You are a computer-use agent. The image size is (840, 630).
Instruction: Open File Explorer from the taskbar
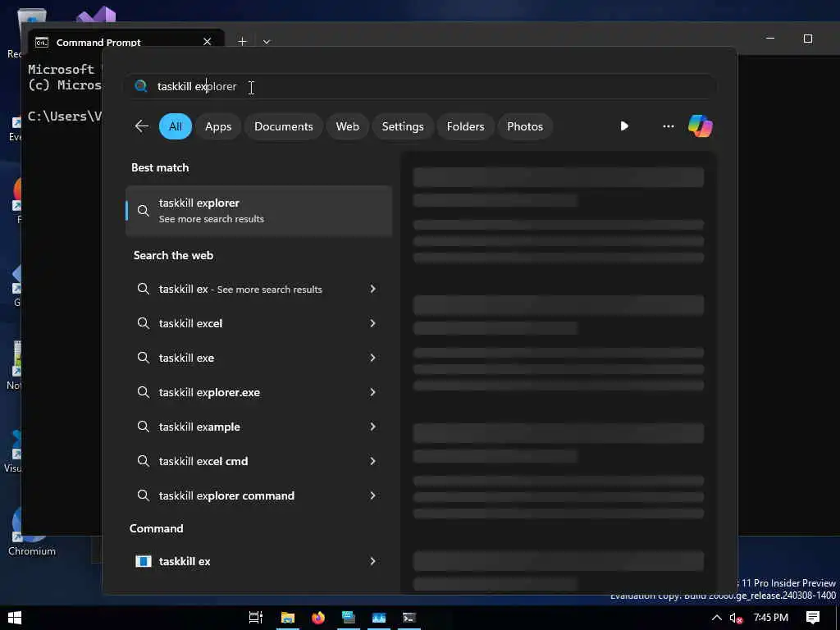(288, 618)
